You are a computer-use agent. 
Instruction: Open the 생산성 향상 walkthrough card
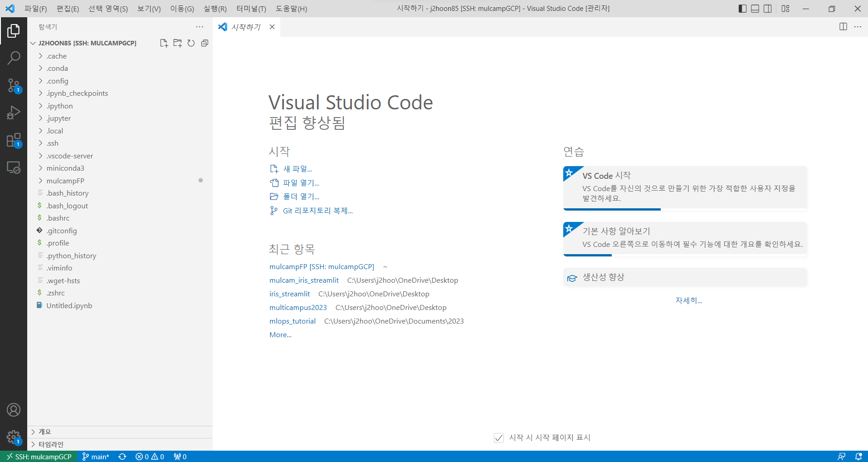(685, 277)
